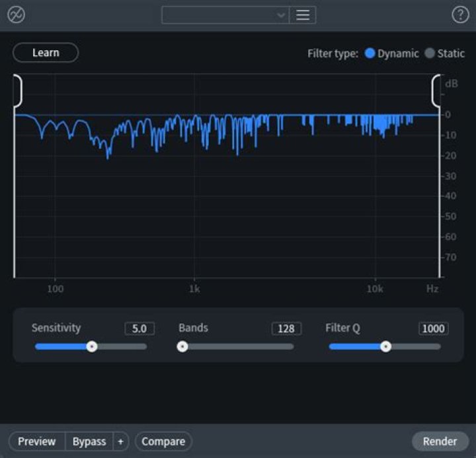Click the De-hum module logo icon
Viewport: 476px width, 458px height.
point(16,15)
